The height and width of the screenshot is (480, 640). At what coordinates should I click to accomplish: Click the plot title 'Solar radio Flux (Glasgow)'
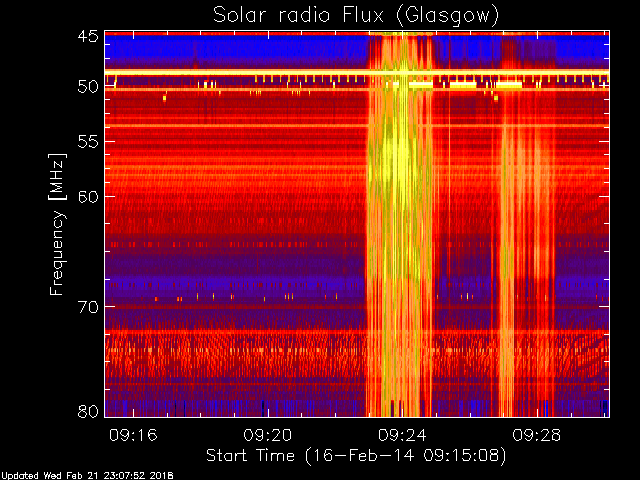(x=356, y=16)
